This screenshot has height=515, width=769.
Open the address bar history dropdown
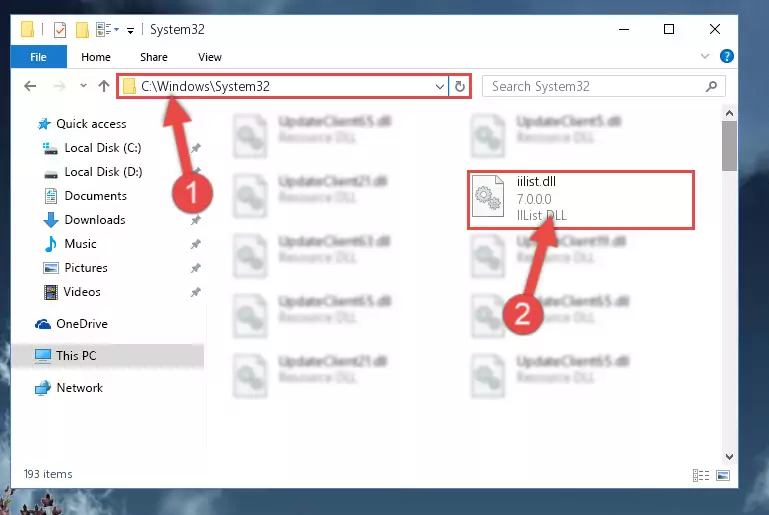pyautogui.click(x=439, y=87)
